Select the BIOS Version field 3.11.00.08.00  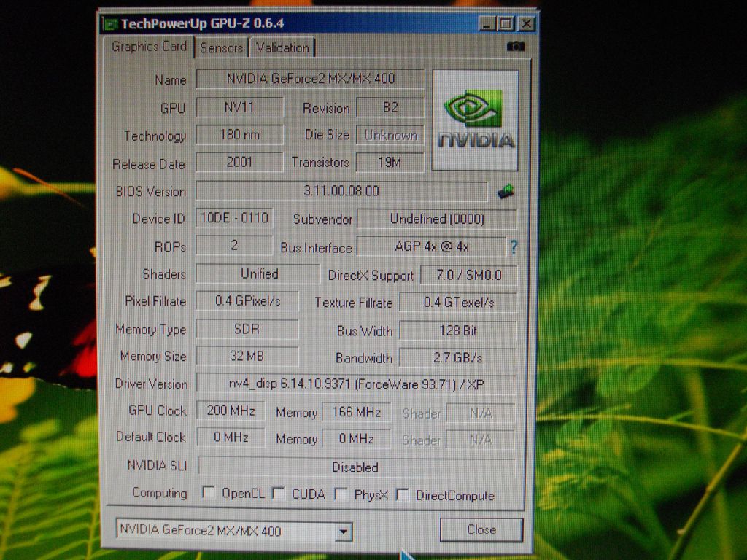click(x=341, y=191)
